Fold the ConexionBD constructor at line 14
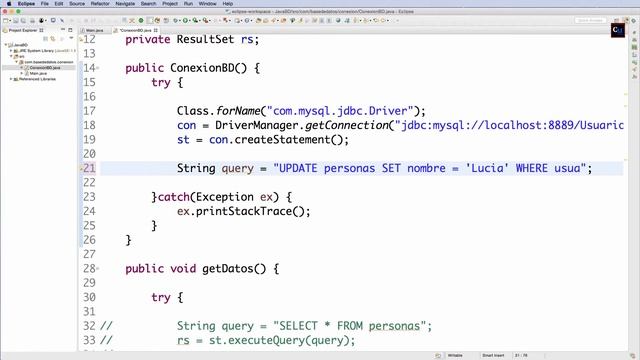Image resolution: width=640 pixels, height=360 pixels. (x=98, y=68)
